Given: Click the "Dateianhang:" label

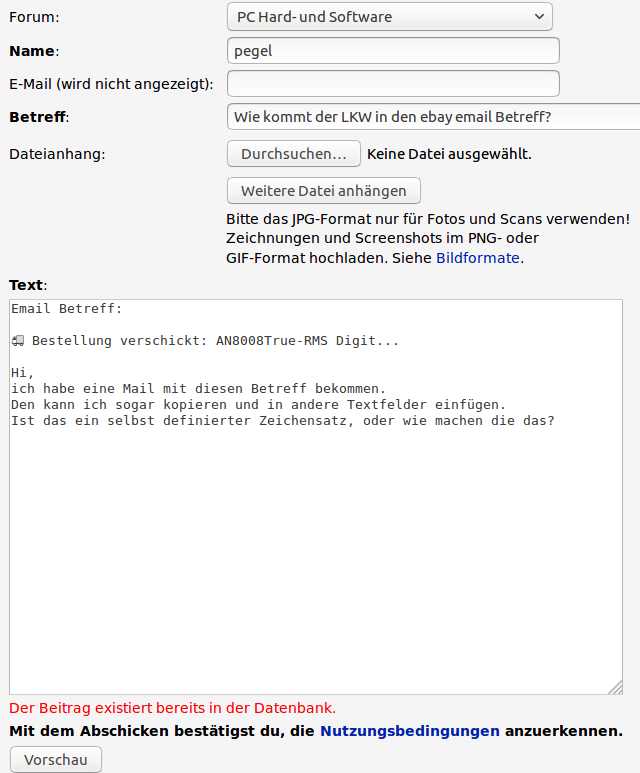Looking at the screenshot, I should tap(57, 154).
